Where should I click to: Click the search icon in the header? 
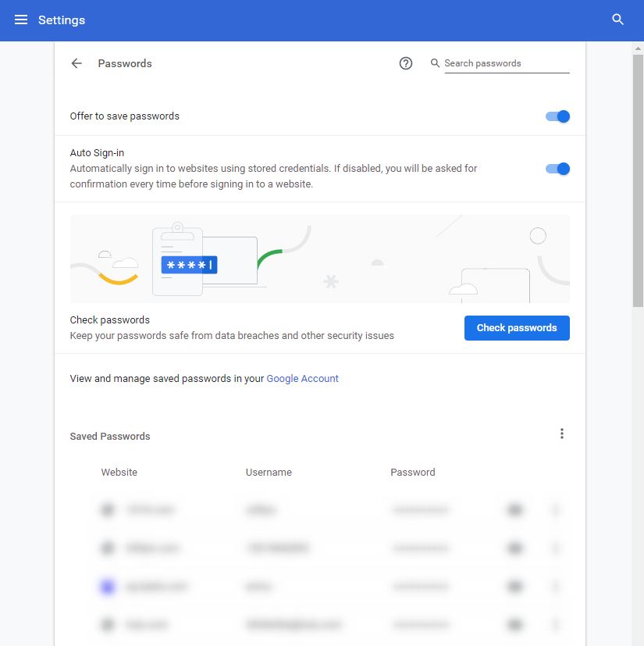617,20
